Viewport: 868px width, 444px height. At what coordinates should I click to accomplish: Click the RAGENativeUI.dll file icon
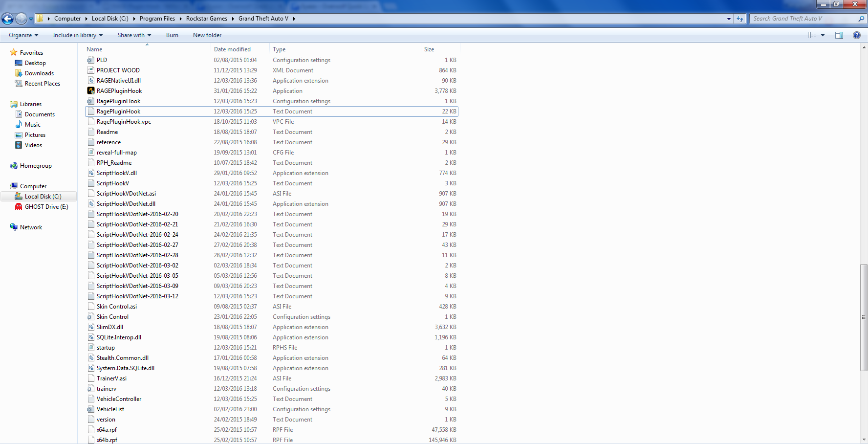point(91,81)
